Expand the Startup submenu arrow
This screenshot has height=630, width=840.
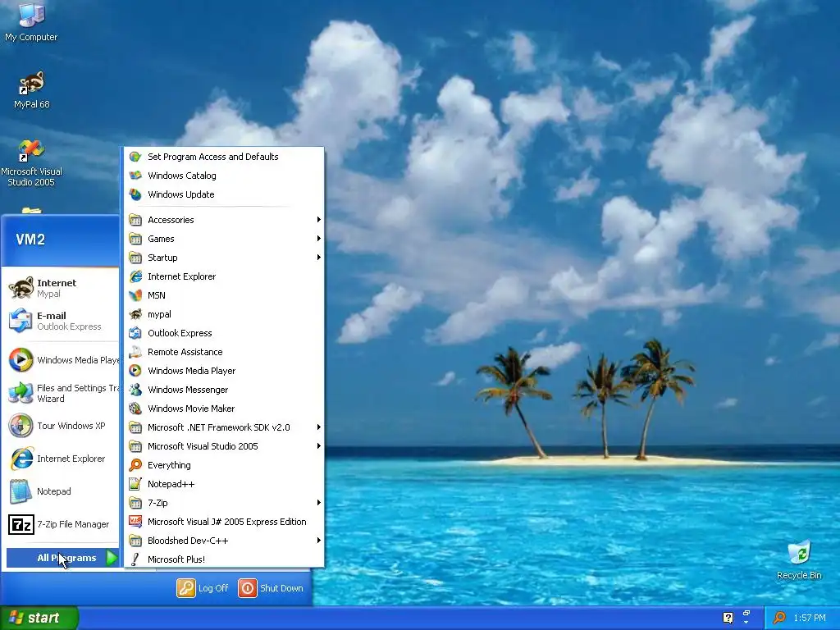coord(319,257)
